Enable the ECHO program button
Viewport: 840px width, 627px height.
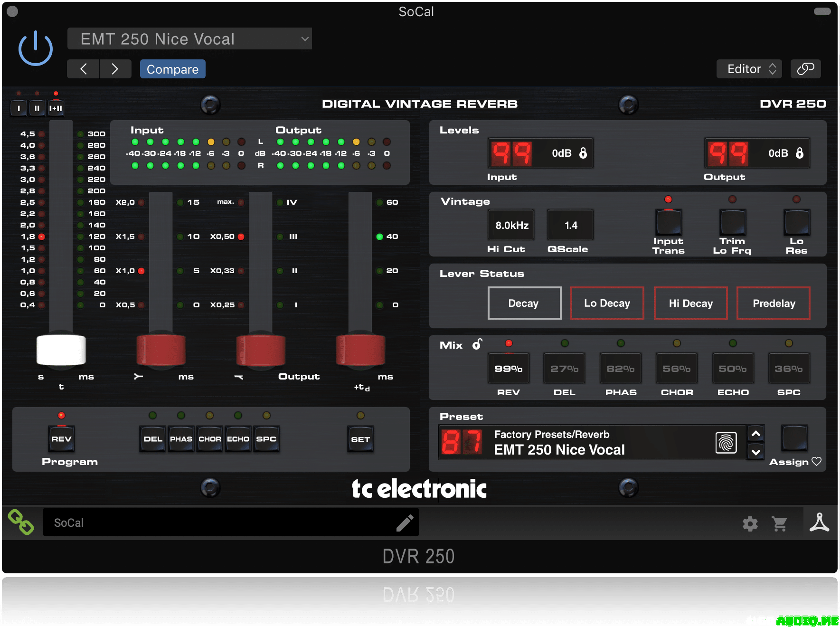pyautogui.click(x=238, y=439)
